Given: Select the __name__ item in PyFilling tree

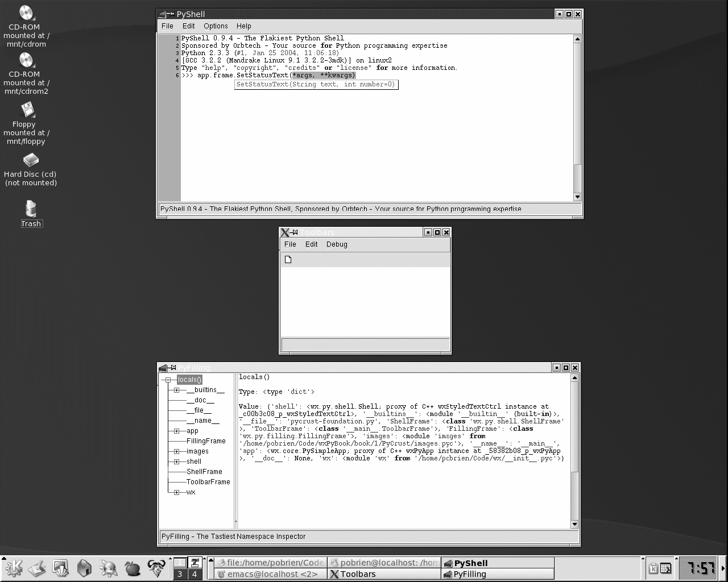Looking at the screenshot, I should (x=203, y=421).
